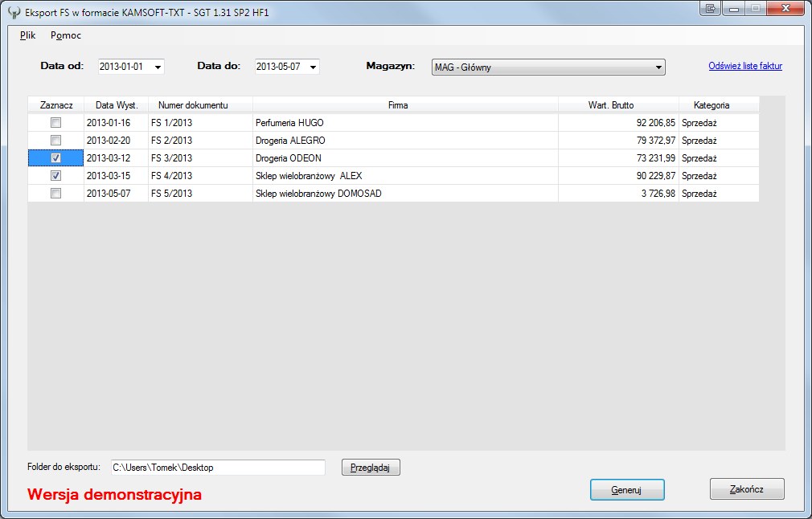Close the Eksport FS window
The width and height of the screenshot is (812, 519).
coord(785,8)
